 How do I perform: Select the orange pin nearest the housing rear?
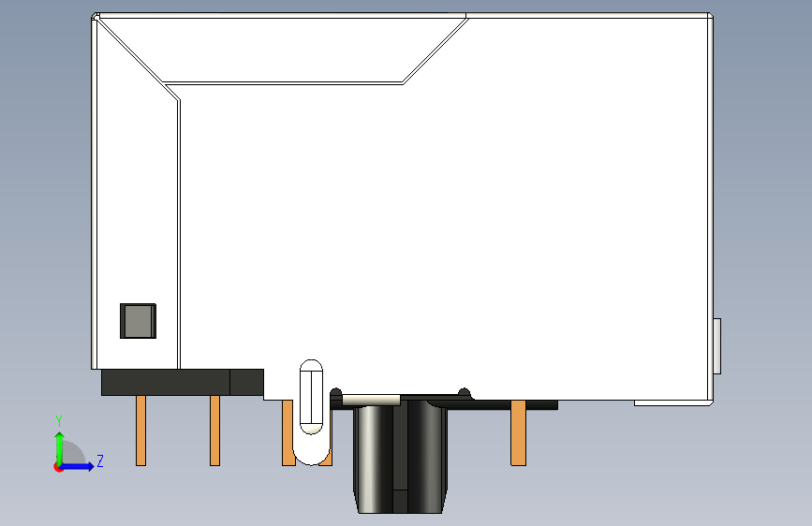point(518,432)
